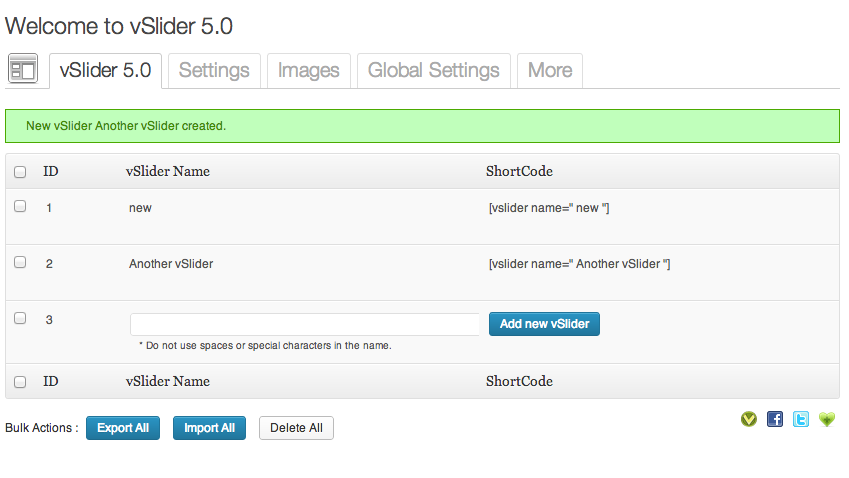The height and width of the screenshot is (478, 849).
Task: Open the More tab
Action: click(x=550, y=70)
